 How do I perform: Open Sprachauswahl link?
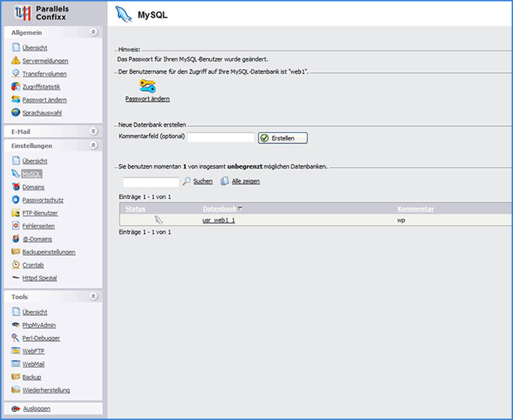[42, 113]
